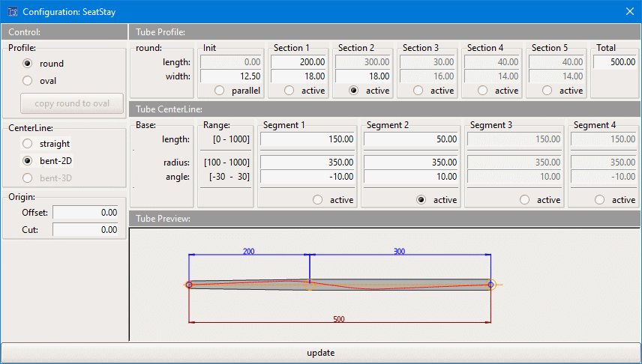Screen dimensions: 642x364
Task: Click Section 4 width field 14.00
Action: (492, 76)
